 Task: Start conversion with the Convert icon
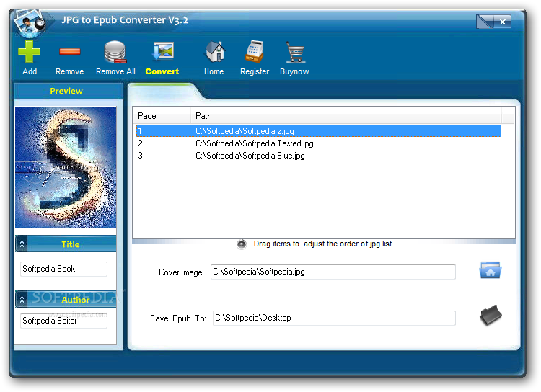pyautogui.click(x=163, y=51)
